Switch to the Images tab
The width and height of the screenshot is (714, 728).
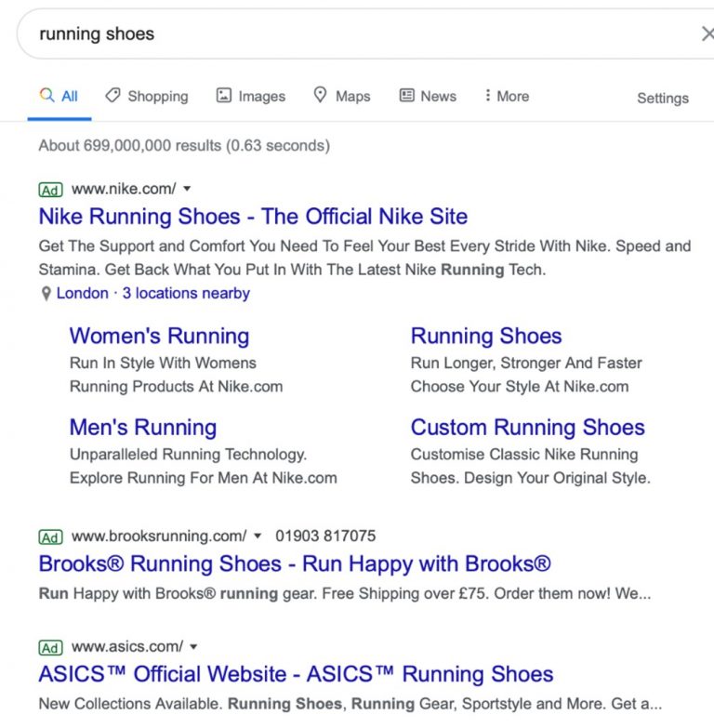[x=250, y=96]
